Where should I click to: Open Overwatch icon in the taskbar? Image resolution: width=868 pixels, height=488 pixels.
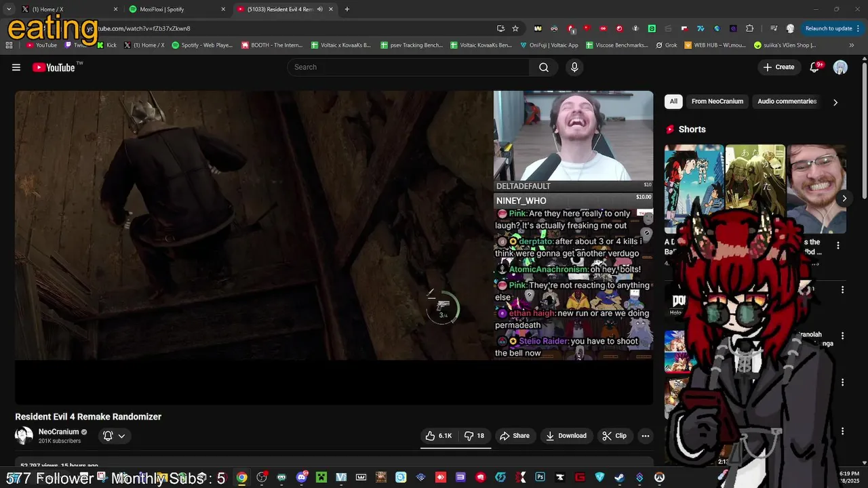point(659,478)
